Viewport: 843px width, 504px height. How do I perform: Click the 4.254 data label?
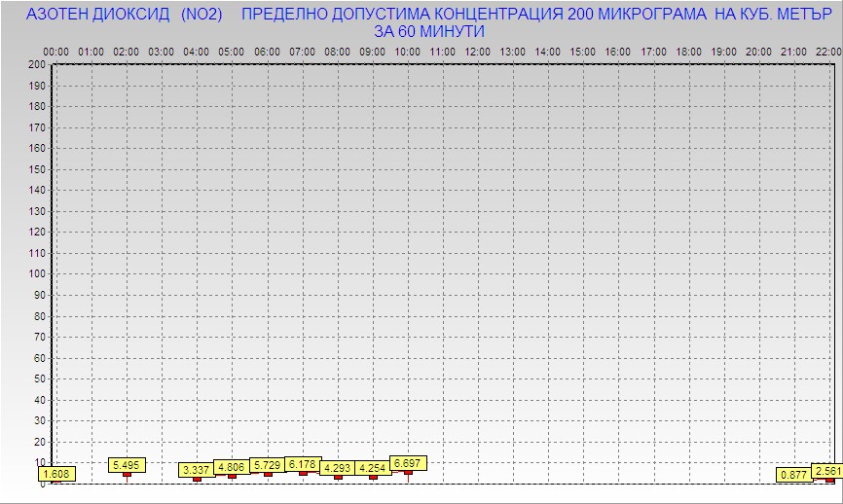pyautogui.click(x=373, y=468)
